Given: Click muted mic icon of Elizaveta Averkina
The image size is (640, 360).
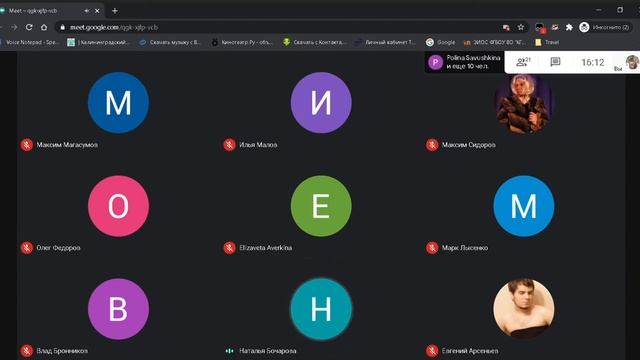Looking at the screenshot, I should 229,248.
